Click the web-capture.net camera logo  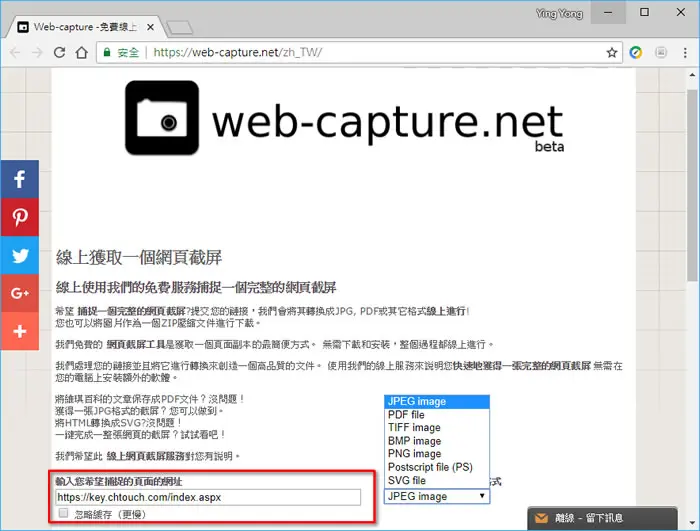click(162, 117)
